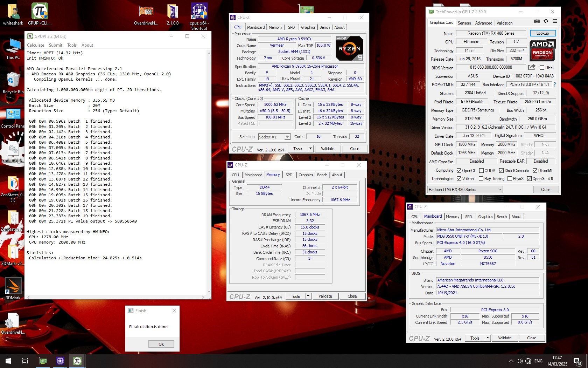Switch to Advanced tab in GPU-Z
This screenshot has width=588, height=368.
[484, 23]
